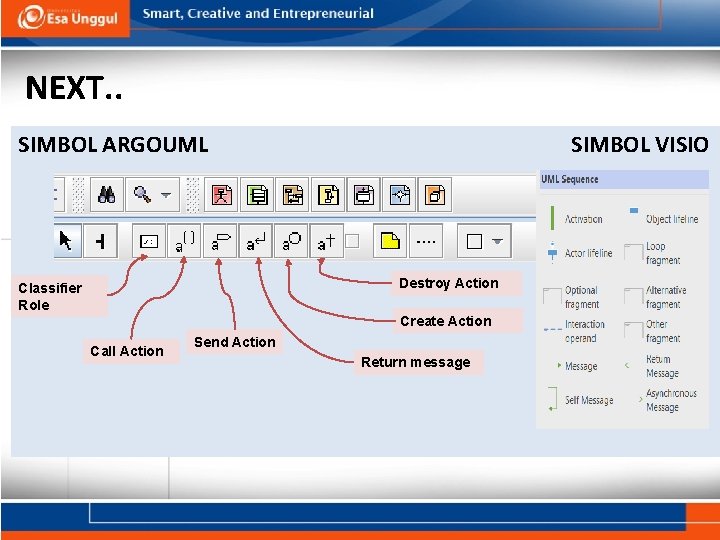Pick the Return Message shape

(652, 366)
